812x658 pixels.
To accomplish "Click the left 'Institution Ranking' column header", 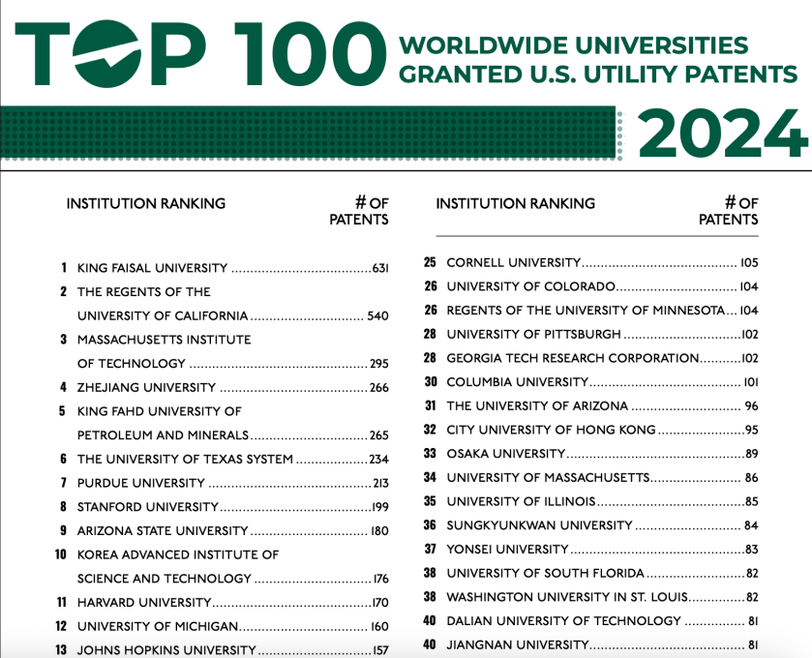I will (145, 204).
